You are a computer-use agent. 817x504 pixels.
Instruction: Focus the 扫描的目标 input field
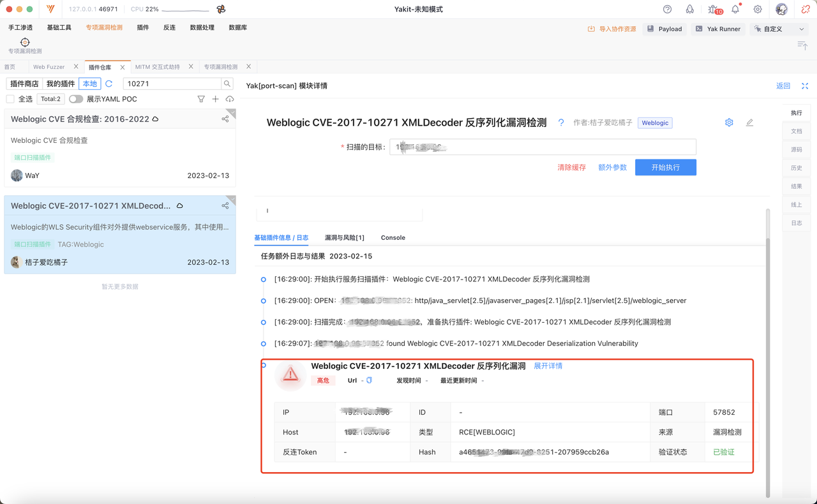[543, 147]
